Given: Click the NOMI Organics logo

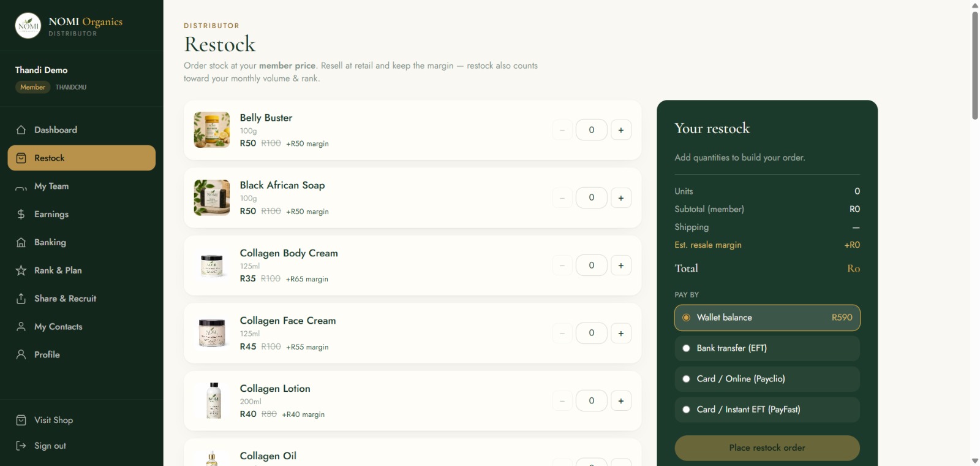Looking at the screenshot, I should [28, 26].
